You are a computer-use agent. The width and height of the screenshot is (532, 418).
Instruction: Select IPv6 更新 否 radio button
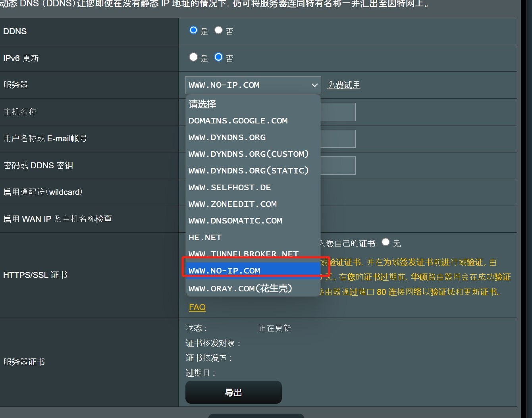(x=218, y=57)
